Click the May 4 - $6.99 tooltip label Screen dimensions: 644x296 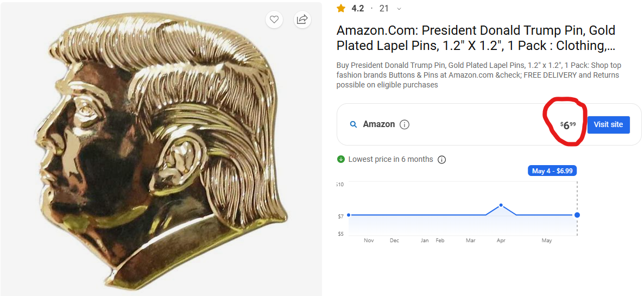552,171
